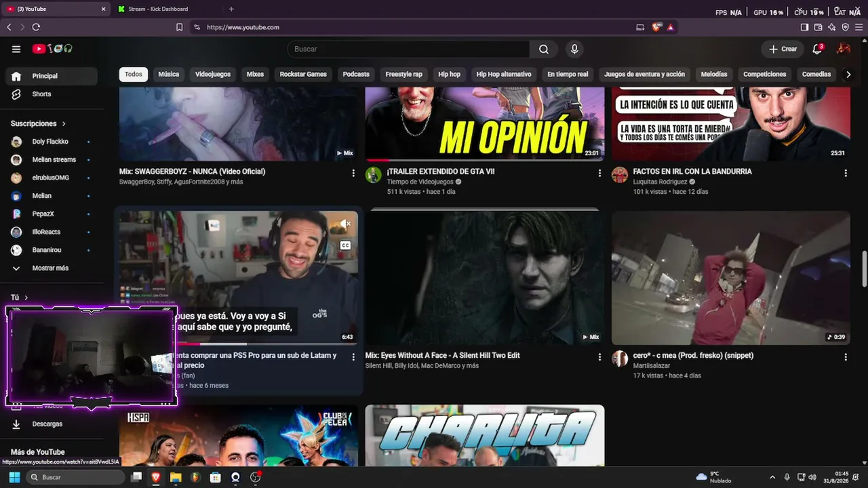Select the Freestyle rap filter chip

403,75
